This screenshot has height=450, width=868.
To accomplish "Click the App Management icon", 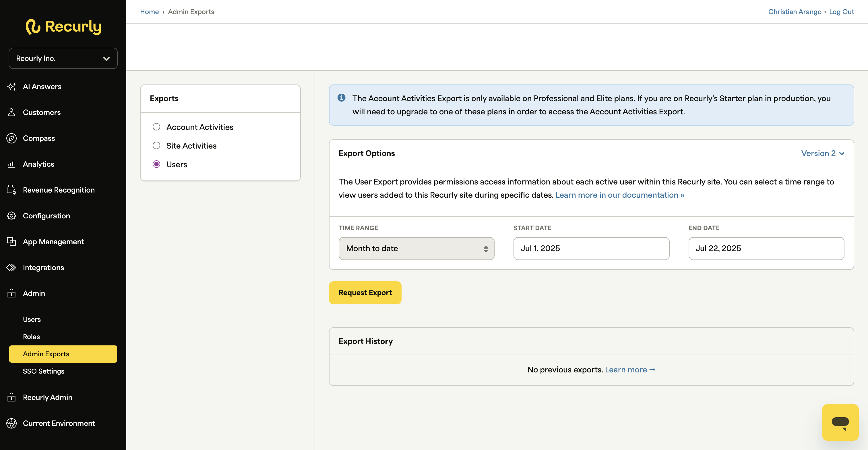I will pyautogui.click(x=11, y=242).
